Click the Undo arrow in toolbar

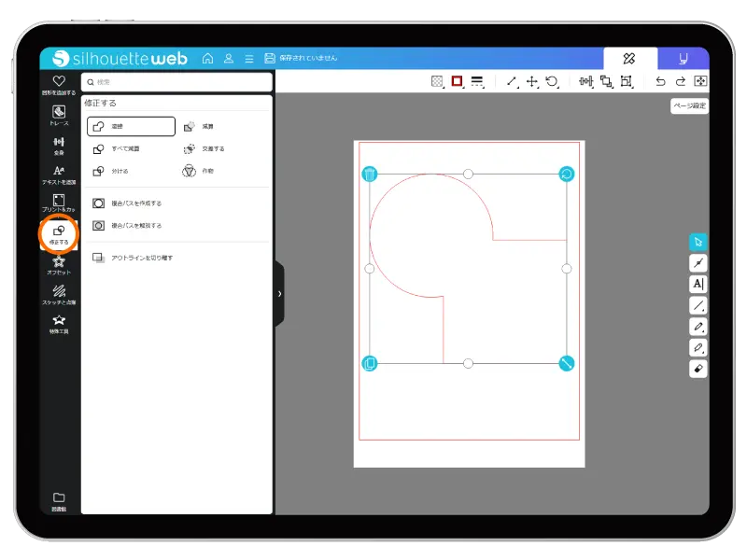click(661, 81)
